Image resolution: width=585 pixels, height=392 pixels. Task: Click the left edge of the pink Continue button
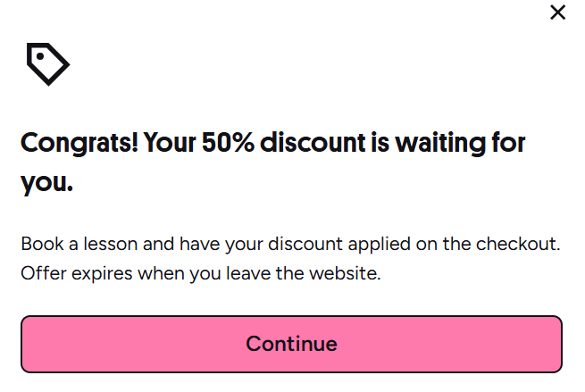click(x=26, y=344)
